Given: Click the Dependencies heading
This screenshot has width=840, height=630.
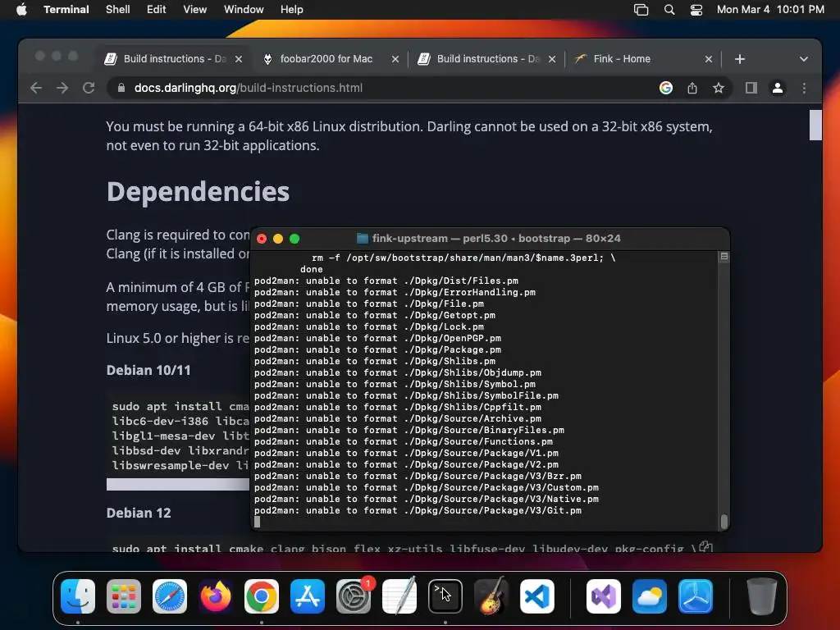Looking at the screenshot, I should pos(199,192).
